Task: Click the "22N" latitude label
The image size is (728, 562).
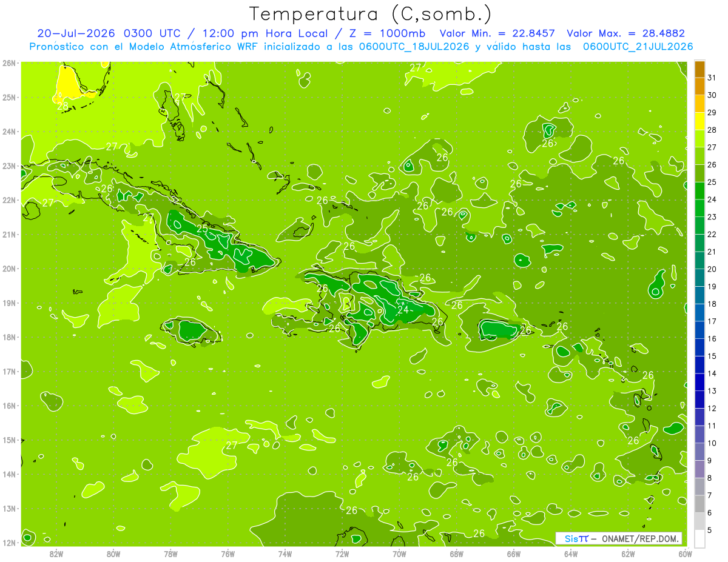Action: (x=8, y=200)
